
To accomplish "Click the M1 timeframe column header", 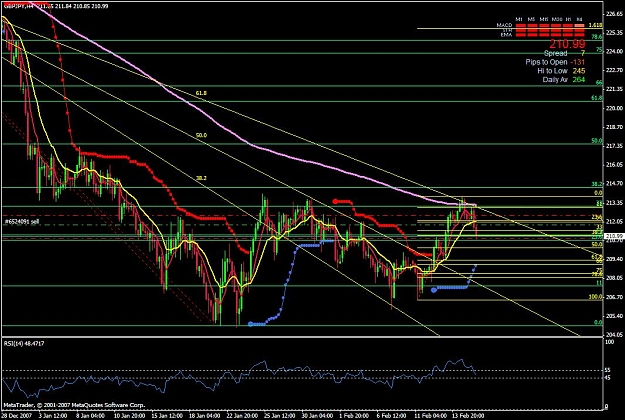I will pyautogui.click(x=519, y=19).
